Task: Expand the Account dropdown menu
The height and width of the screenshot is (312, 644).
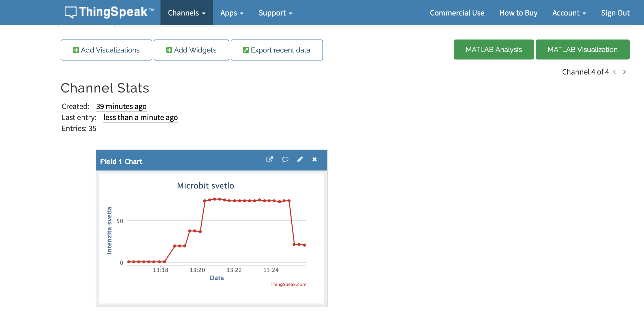Action: [x=569, y=13]
